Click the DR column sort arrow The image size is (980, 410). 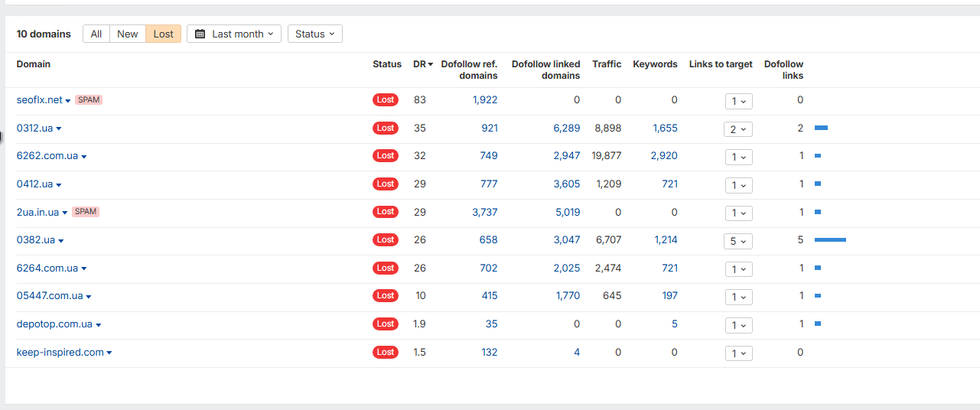pyautogui.click(x=431, y=64)
